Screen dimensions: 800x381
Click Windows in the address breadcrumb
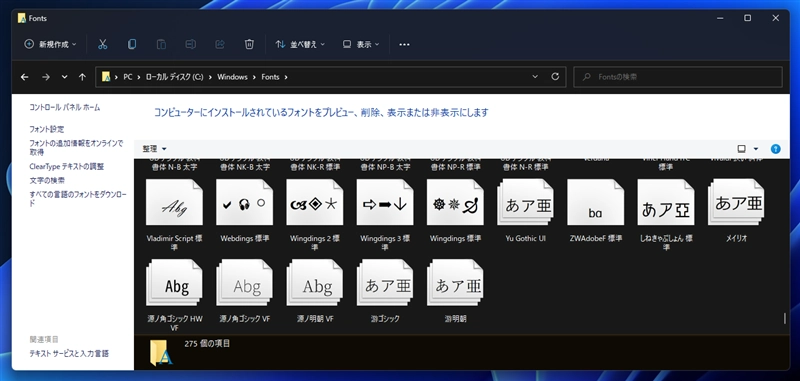[232, 77]
